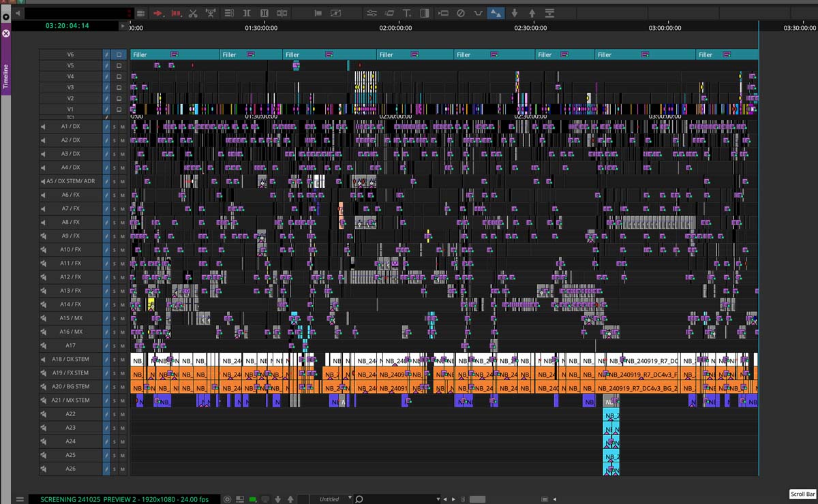The image size is (818, 504).
Task: Select the A21 / MX STEM track
Action: (x=70, y=400)
